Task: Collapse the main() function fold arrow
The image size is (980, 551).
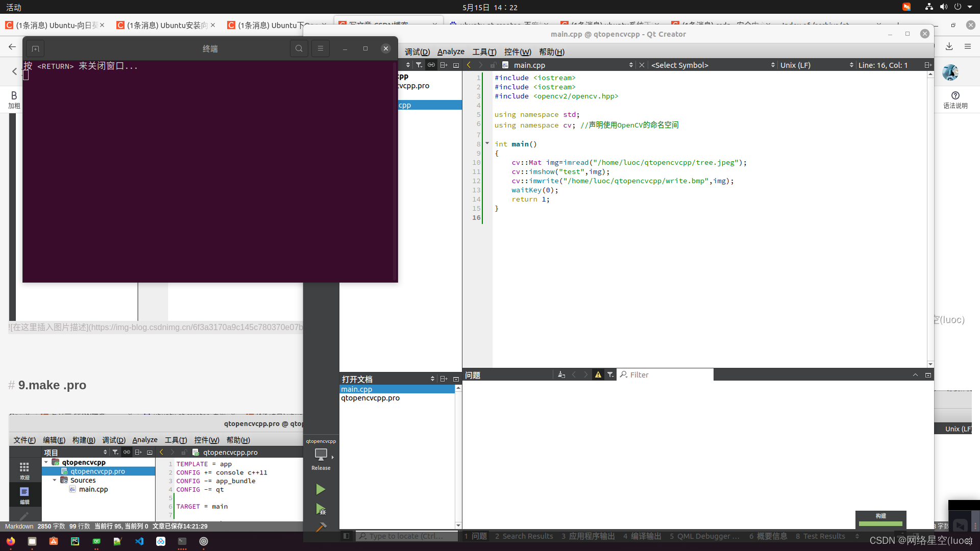Action: tap(487, 143)
